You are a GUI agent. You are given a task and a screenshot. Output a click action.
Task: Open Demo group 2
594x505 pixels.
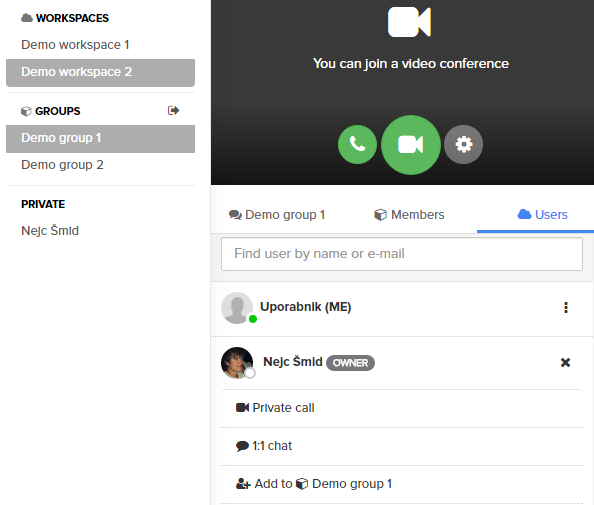click(62, 165)
